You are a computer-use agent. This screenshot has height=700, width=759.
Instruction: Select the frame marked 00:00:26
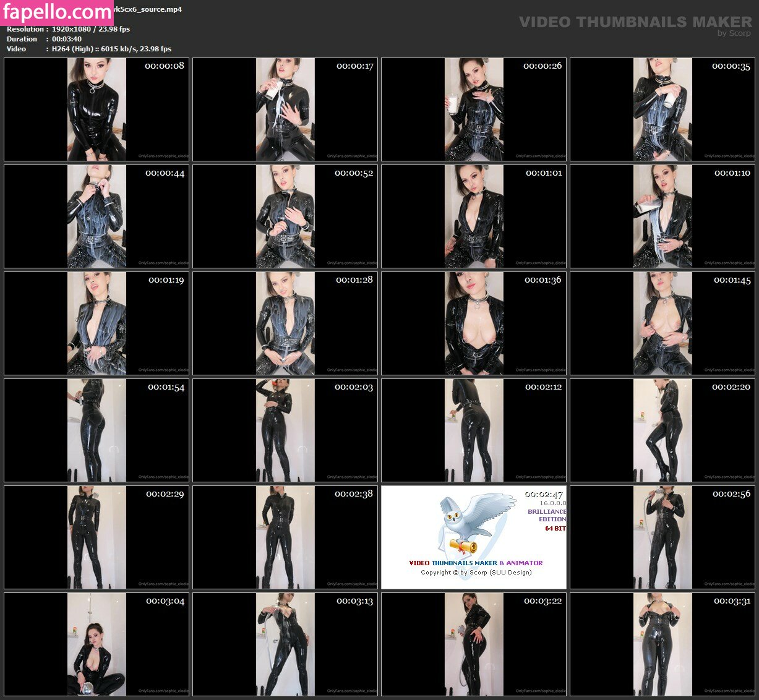pyautogui.click(x=474, y=109)
